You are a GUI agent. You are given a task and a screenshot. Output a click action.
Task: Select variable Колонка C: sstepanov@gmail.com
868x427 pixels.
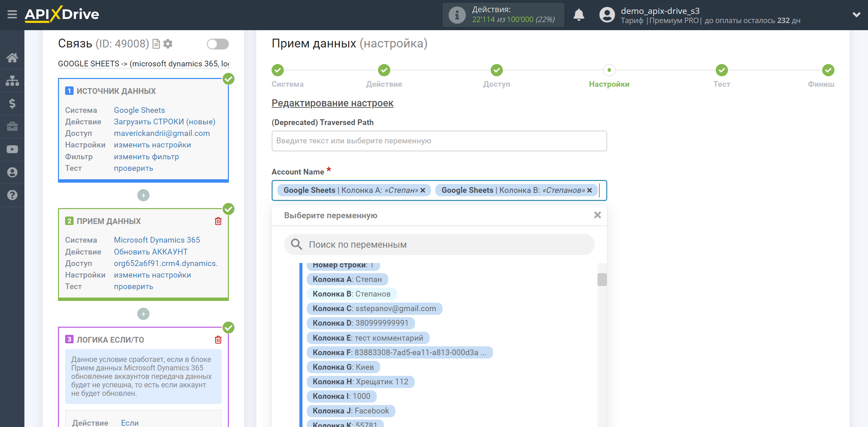coord(374,308)
